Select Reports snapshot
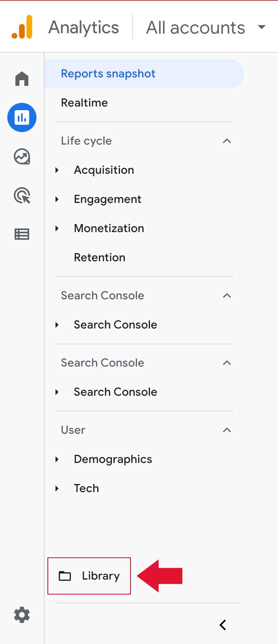This screenshot has height=644, width=278. (108, 73)
